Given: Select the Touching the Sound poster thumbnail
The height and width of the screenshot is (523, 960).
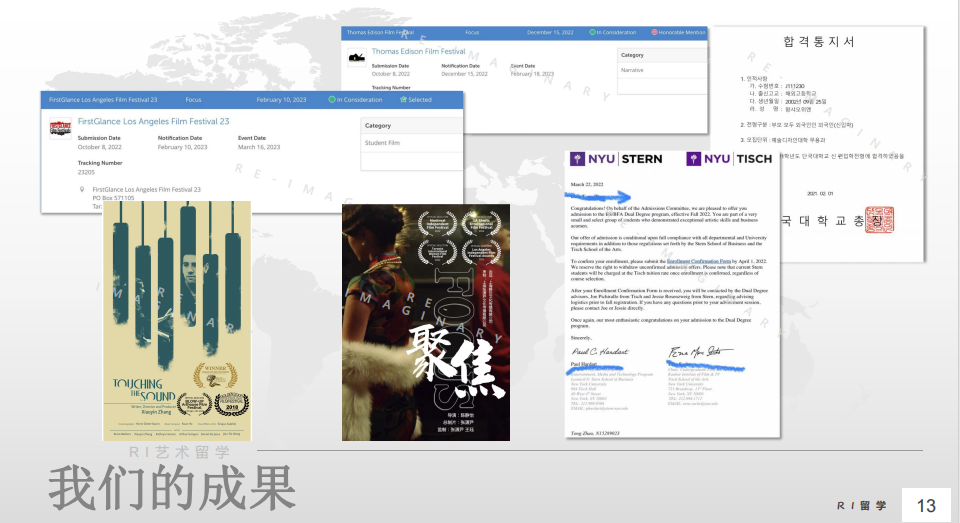Looking at the screenshot, I should pyautogui.click(x=177, y=320).
